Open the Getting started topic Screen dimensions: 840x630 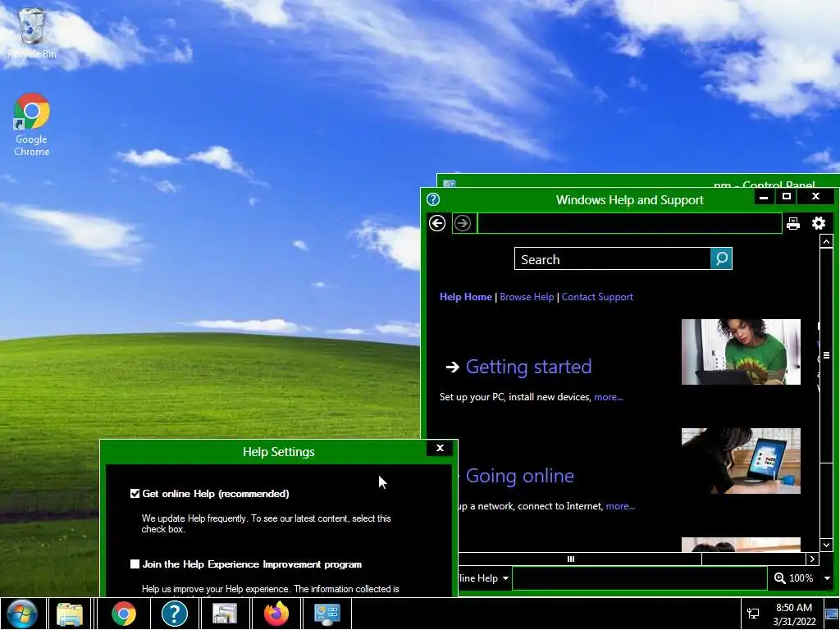[529, 367]
